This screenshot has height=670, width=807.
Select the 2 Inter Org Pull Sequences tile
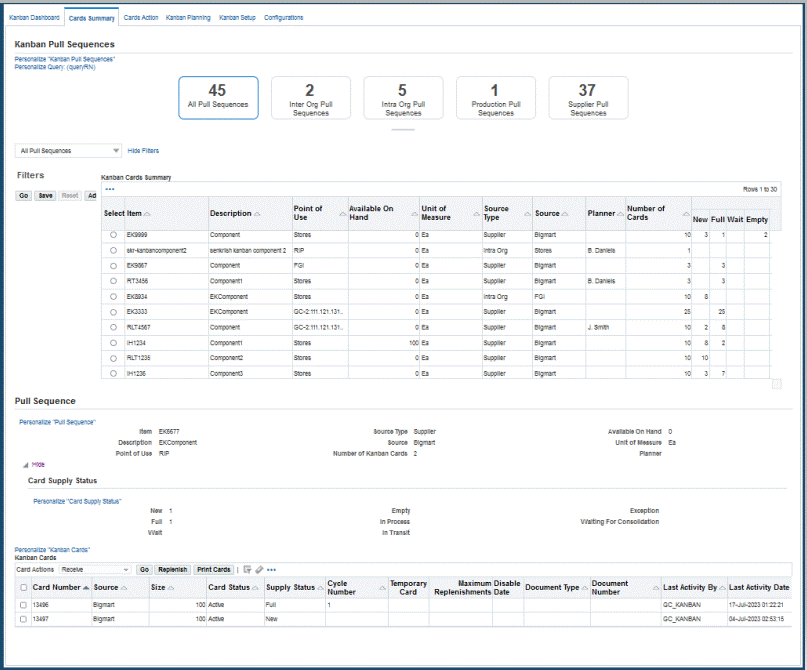tap(311, 98)
